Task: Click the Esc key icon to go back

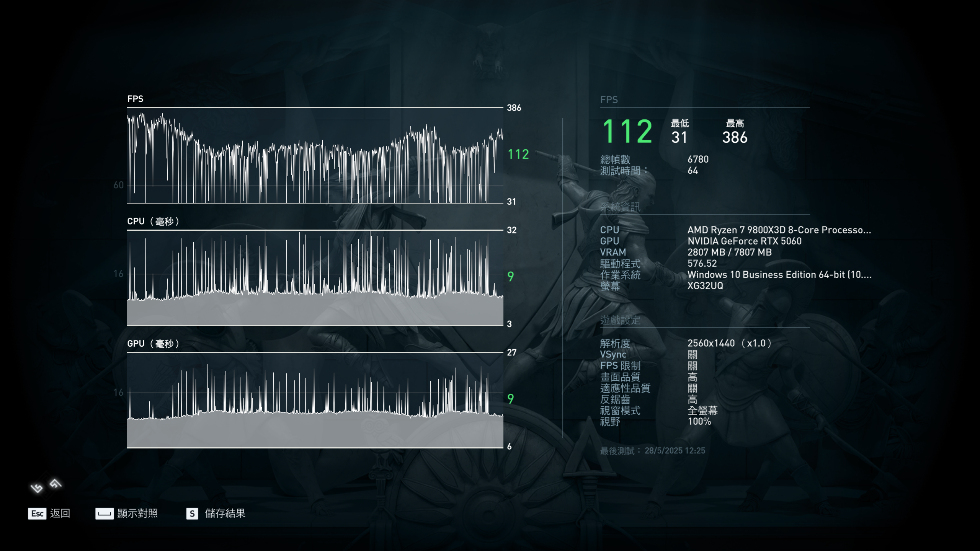Action: 37,514
